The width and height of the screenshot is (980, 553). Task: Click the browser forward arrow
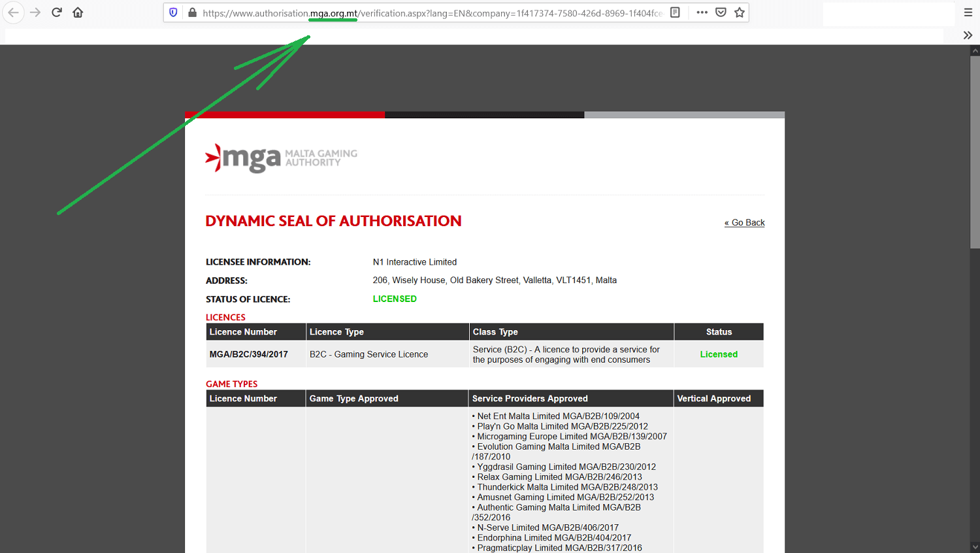(x=35, y=12)
